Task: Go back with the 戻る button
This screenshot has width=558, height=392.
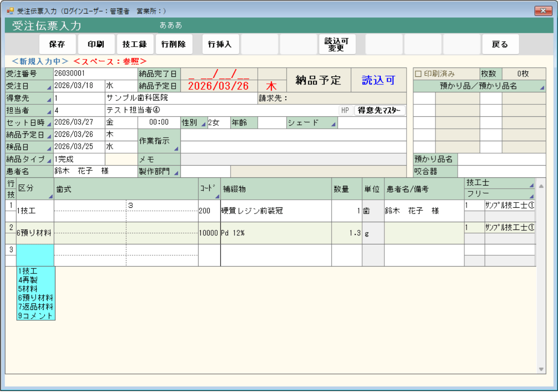Action: pos(500,44)
